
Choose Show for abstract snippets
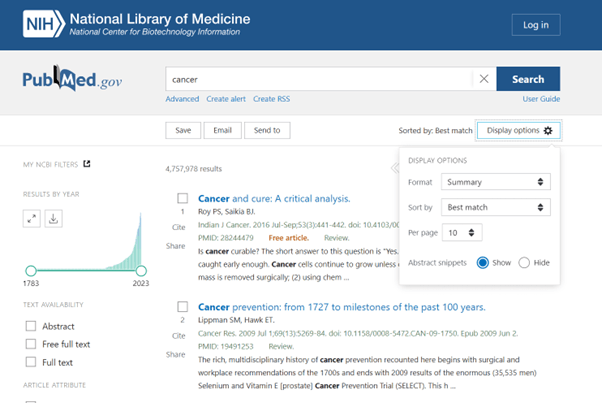[x=483, y=263]
